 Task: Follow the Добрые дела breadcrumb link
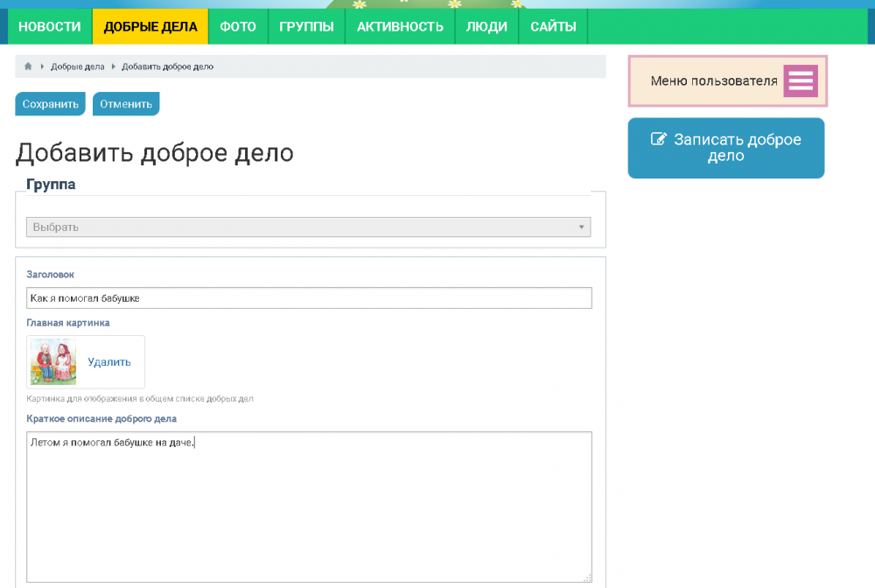[77, 66]
